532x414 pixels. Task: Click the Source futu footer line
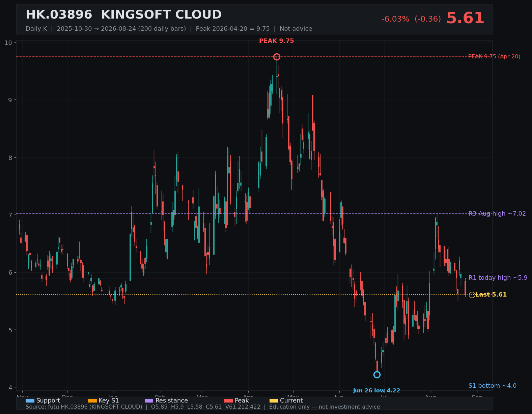(x=203, y=407)
